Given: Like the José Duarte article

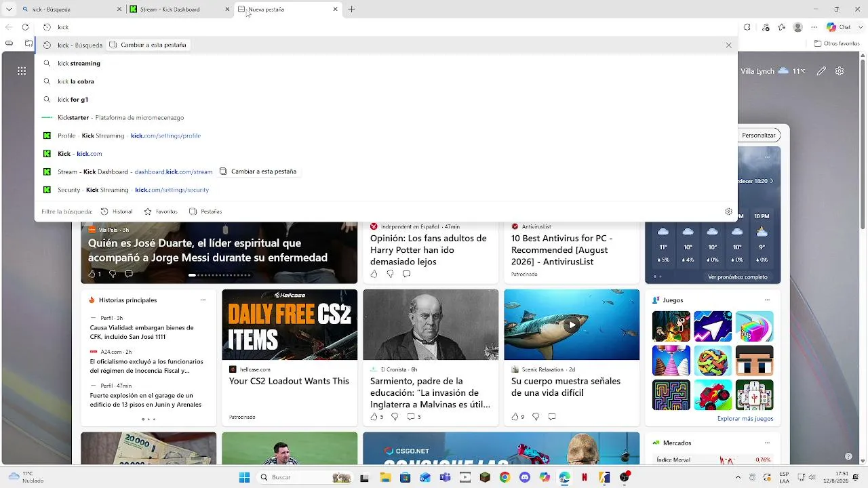Looking at the screenshot, I should coord(92,274).
